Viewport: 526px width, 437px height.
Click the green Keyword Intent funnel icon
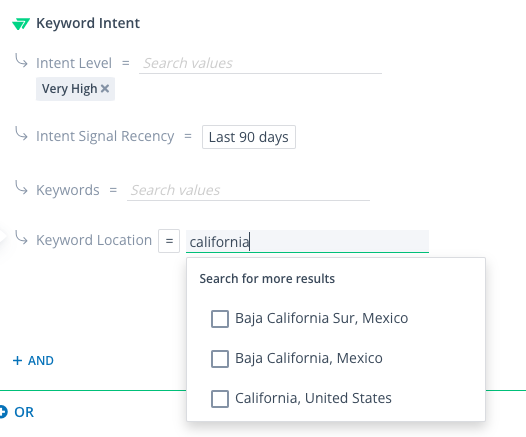[x=21, y=24]
